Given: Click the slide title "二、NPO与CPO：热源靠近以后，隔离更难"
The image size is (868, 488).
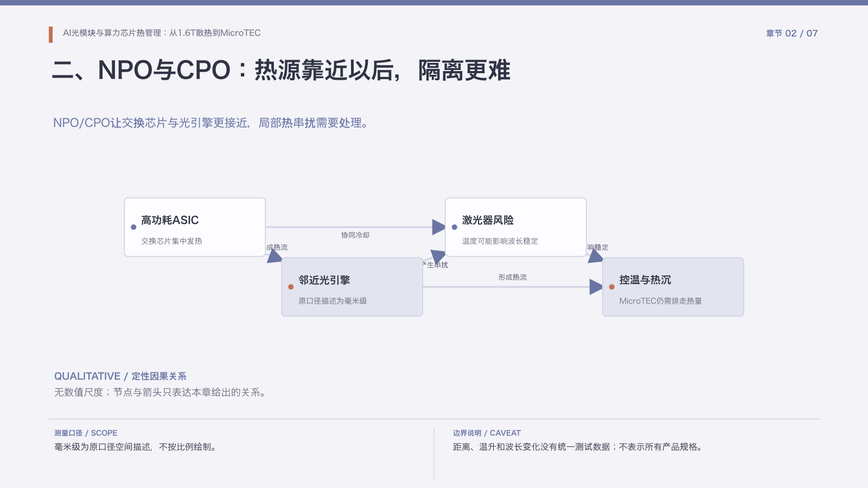Looking at the screenshot, I should point(281,70).
